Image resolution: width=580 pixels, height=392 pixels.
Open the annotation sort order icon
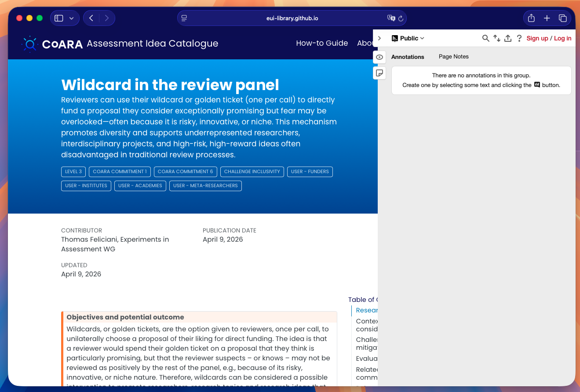(497, 38)
